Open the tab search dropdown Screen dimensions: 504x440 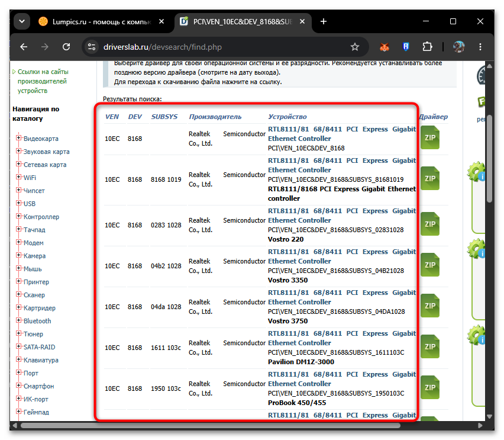(22, 21)
